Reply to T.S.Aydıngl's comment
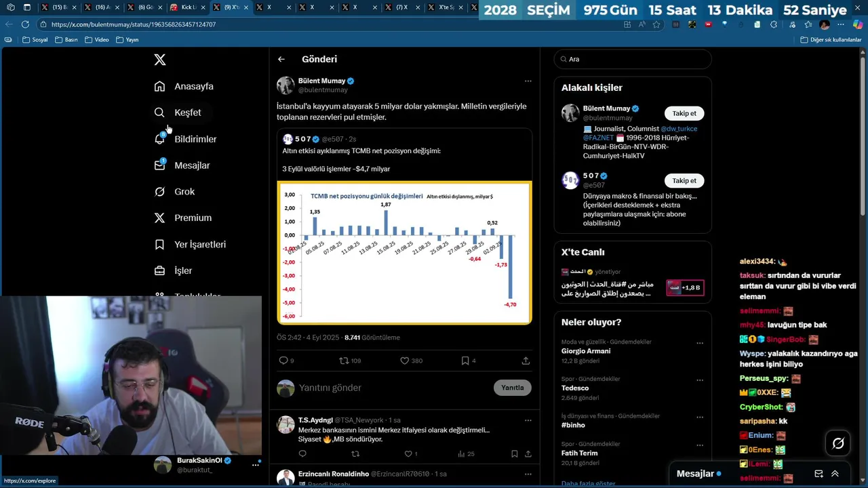Screen dimensions: 868x488 pos(302,454)
